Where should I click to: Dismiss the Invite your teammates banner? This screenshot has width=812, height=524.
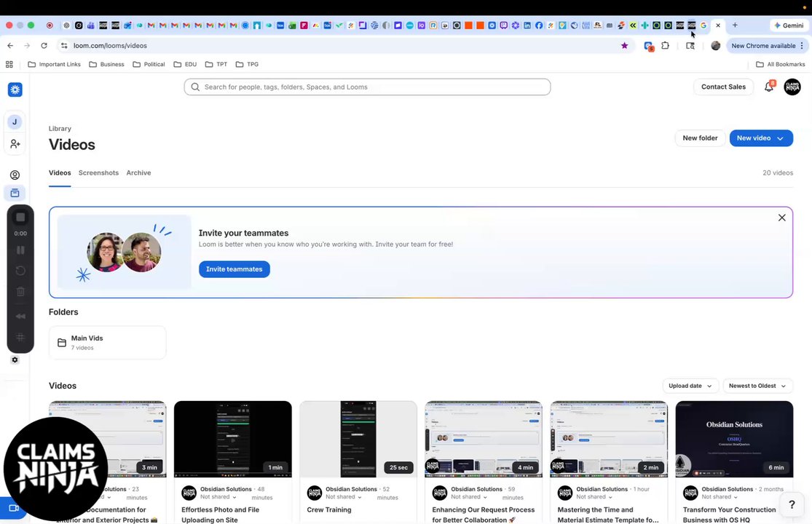(782, 218)
